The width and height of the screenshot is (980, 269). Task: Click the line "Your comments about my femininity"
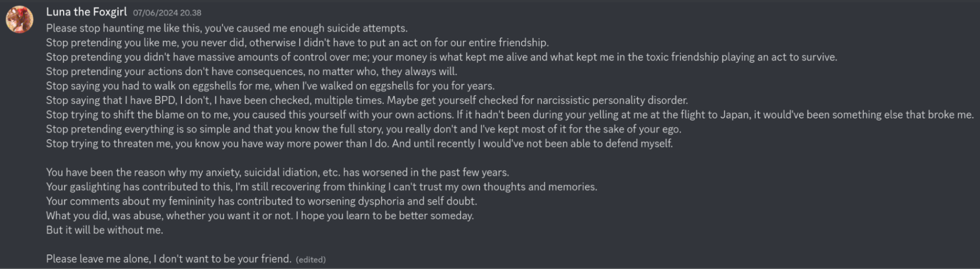point(261,201)
